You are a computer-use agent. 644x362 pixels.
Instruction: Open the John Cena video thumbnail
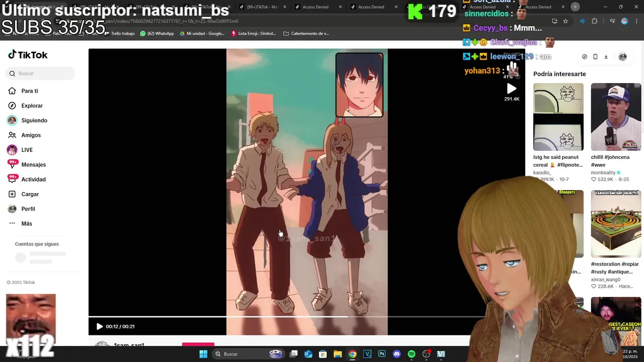point(616,117)
